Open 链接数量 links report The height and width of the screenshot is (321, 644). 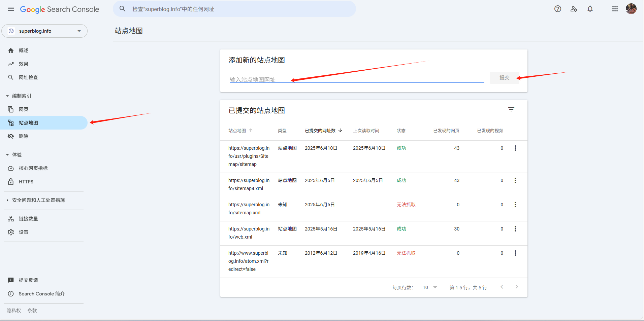tap(44, 219)
